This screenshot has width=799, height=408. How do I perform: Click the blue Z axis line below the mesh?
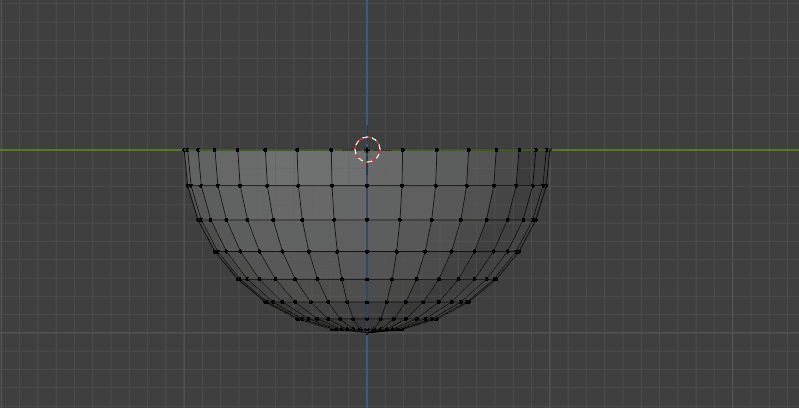tap(367, 375)
